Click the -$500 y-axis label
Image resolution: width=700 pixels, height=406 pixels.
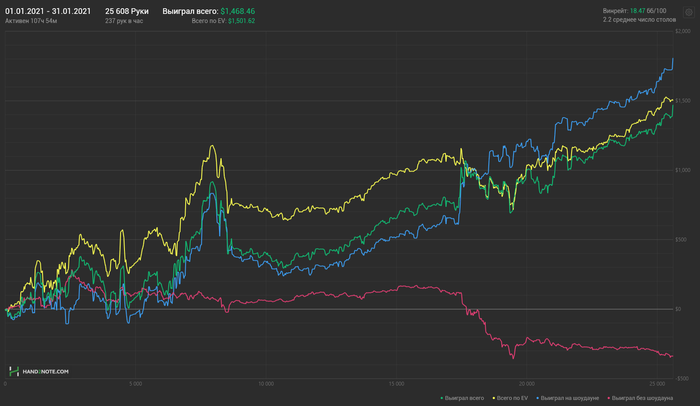pyautogui.click(x=682, y=378)
